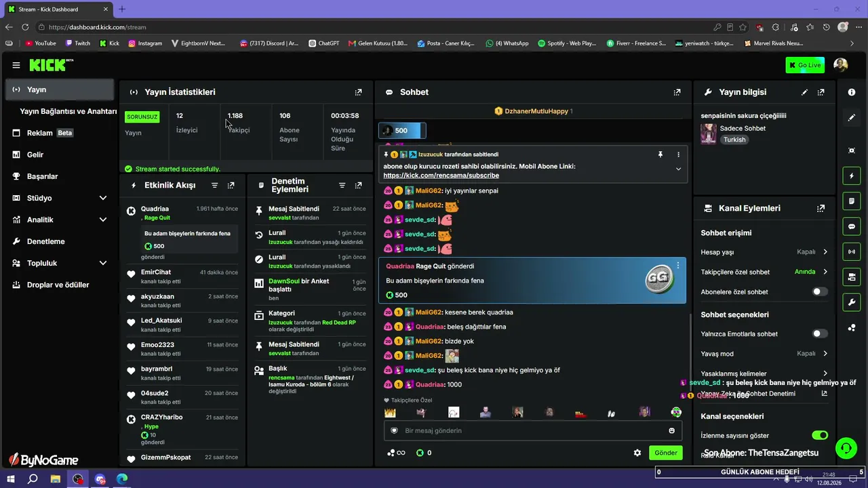Toggle the wrench stream info widget icon

click(x=852, y=302)
